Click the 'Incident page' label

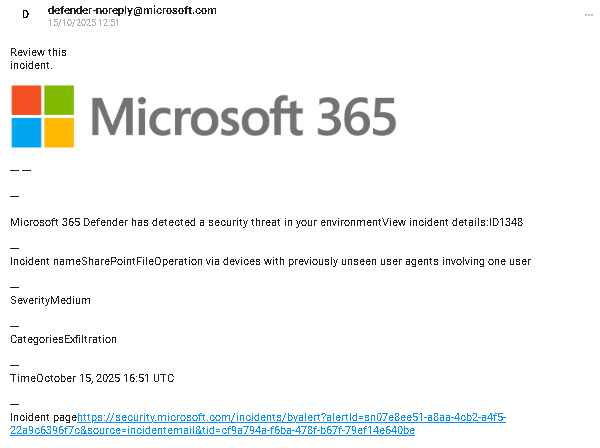[x=43, y=417]
